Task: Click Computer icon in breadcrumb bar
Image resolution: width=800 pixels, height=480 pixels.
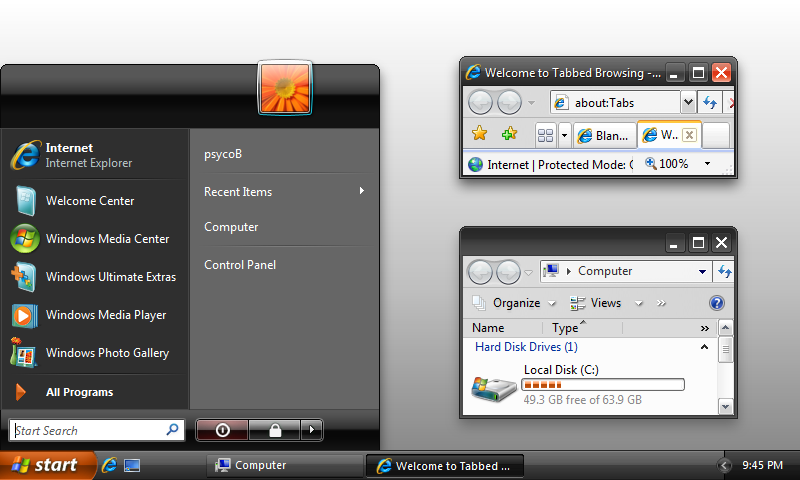Action: coord(551,270)
